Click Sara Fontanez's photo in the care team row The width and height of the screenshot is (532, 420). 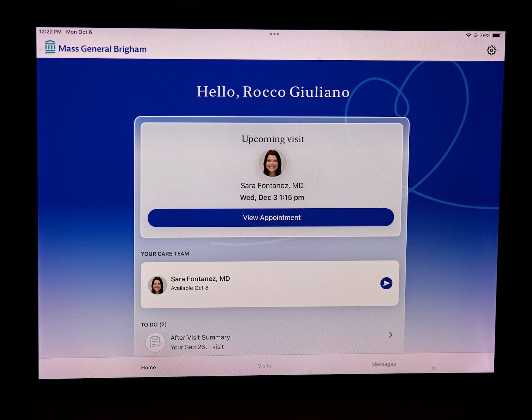[x=157, y=286]
